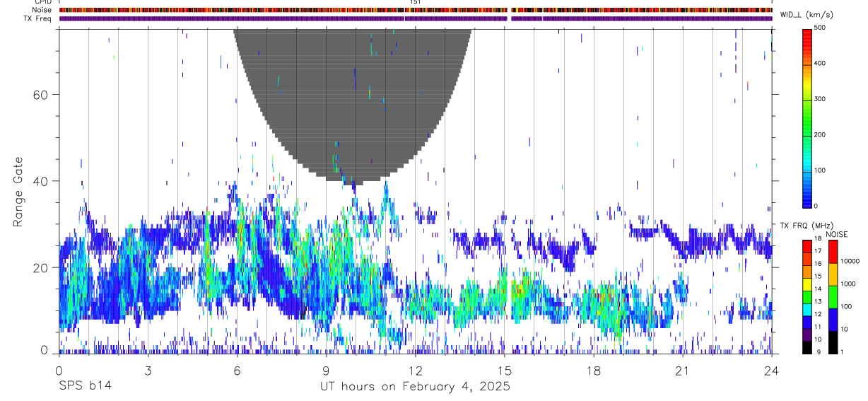Click "UT hours on February 4, 2025" title
Viewport: 868px width, 401px height.
(416, 387)
